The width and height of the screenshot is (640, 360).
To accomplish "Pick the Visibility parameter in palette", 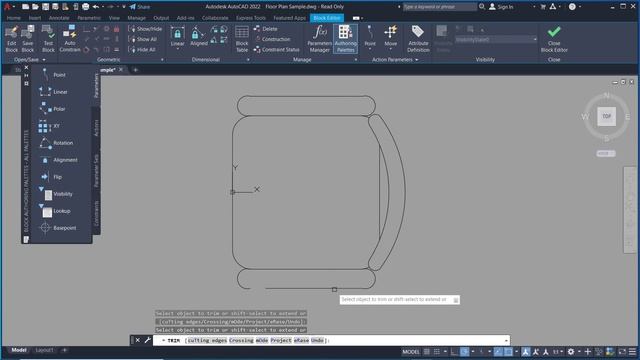I will click(x=57, y=194).
